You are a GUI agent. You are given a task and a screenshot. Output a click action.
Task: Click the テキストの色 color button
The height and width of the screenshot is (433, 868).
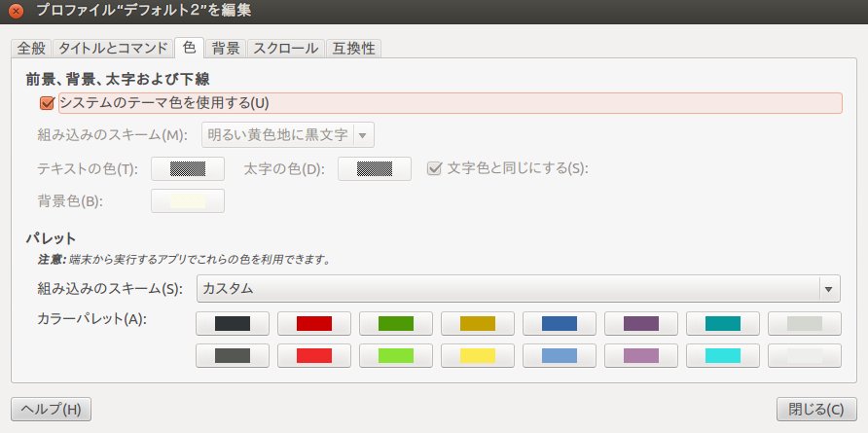coord(188,169)
